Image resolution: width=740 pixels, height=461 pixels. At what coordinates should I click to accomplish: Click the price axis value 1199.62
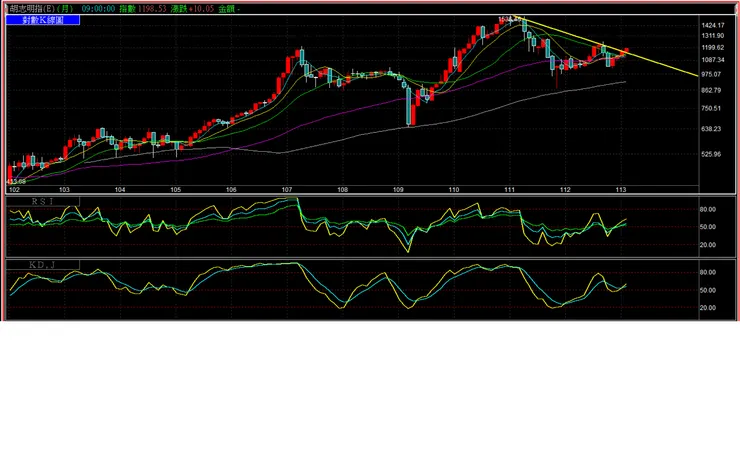(713, 48)
